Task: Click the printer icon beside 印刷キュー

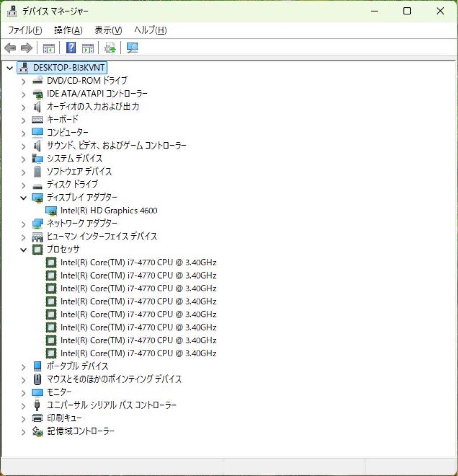Action: click(x=37, y=418)
